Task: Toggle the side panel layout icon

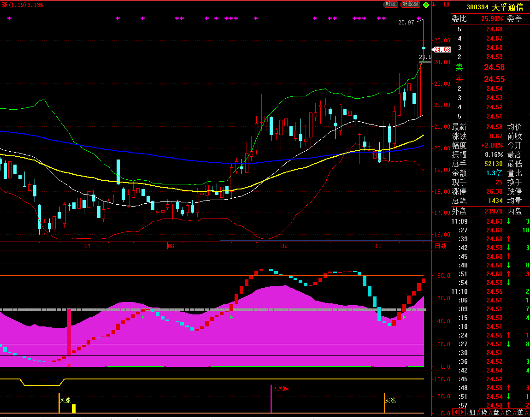Action: [446, 4]
